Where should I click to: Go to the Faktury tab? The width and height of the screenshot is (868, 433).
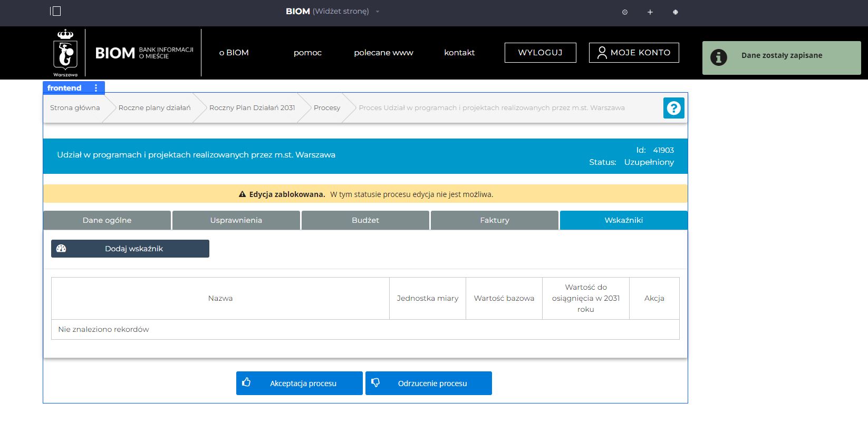coord(494,220)
